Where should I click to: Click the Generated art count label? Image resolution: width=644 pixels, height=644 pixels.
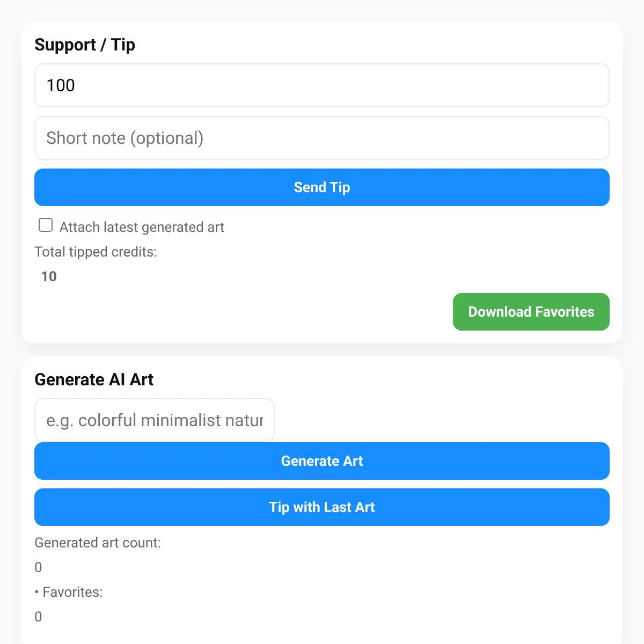[98, 543]
